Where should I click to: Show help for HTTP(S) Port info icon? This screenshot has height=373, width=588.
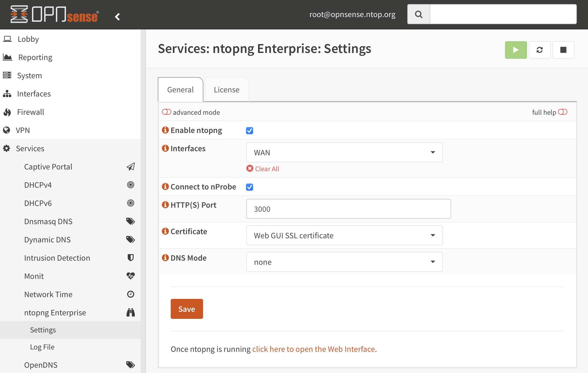tap(165, 204)
